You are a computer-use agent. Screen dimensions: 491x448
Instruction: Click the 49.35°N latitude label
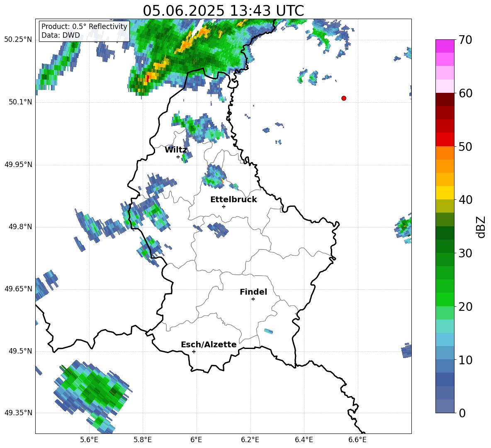tap(18, 413)
